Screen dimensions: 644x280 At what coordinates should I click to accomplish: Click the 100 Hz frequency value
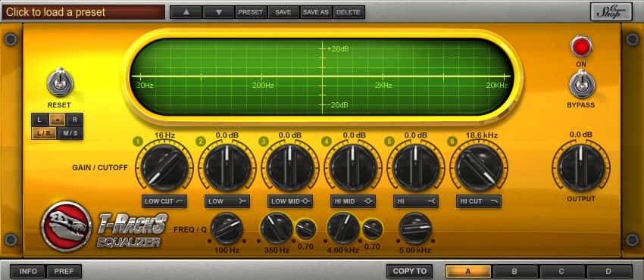tap(227, 250)
